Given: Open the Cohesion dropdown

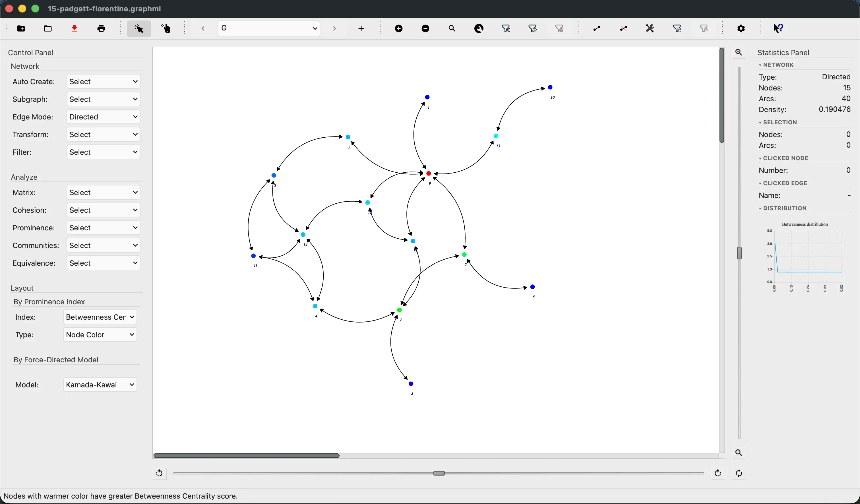Looking at the screenshot, I should (x=104, y=210).
